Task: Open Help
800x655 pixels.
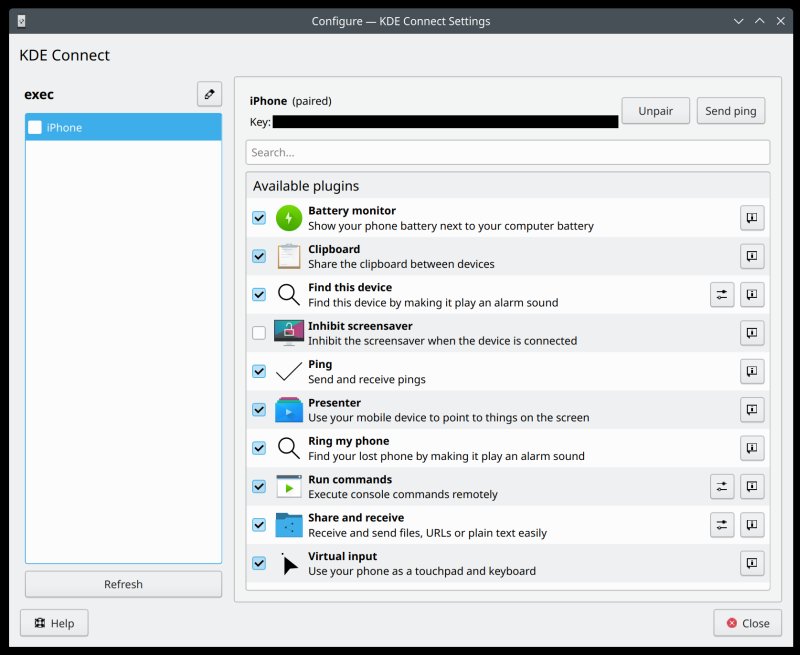Action: [x=54, y=623]
